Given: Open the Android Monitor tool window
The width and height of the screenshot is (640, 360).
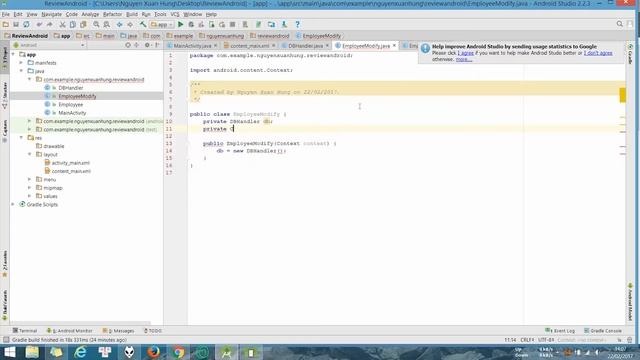Looking at the screenshot, I should coord(69,331).
